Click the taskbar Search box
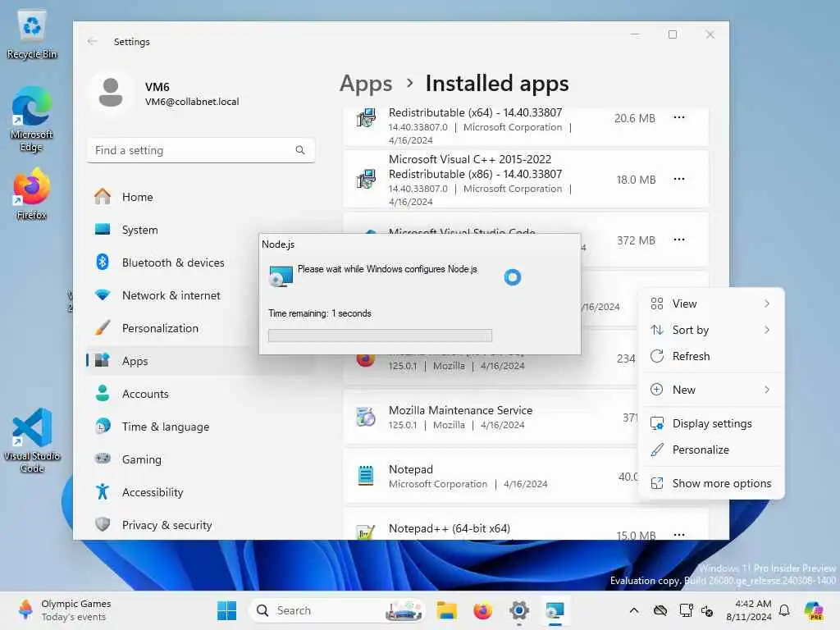Viewport: 840px width, 630px height. [x=336, y=610]
